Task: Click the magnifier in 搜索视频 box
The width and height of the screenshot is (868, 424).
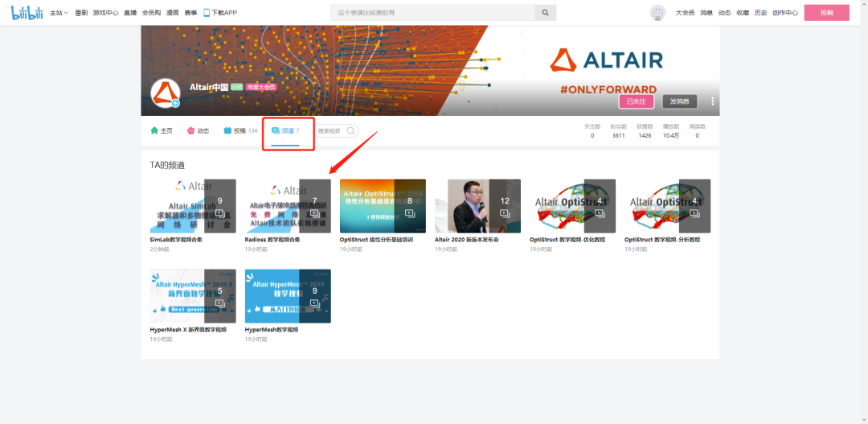Action: (350, 131)
